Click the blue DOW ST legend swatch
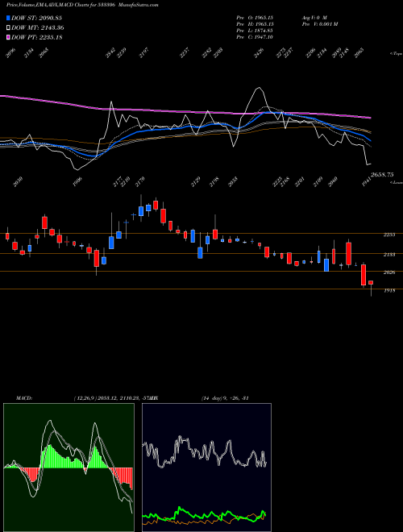 pyautogui.click(x=8, y=18)
